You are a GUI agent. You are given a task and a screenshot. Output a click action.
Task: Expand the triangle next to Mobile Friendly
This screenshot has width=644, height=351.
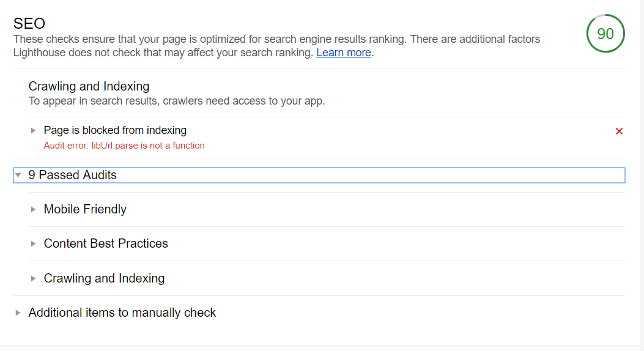33,209
